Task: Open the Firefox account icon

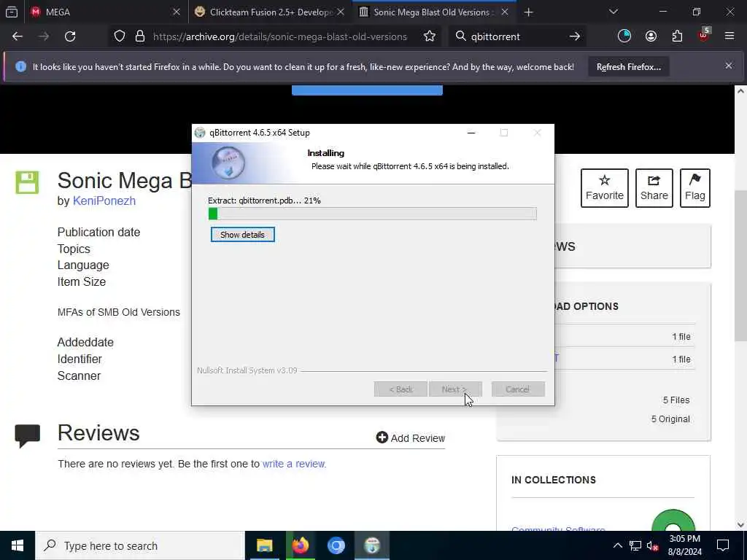Action: click(651, 36)
